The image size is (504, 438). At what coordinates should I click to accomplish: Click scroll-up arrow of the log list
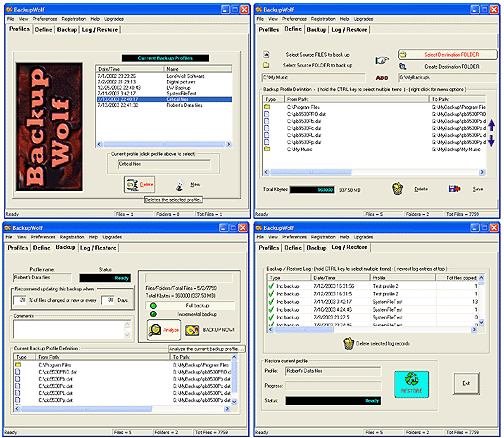tap(481, 278)
